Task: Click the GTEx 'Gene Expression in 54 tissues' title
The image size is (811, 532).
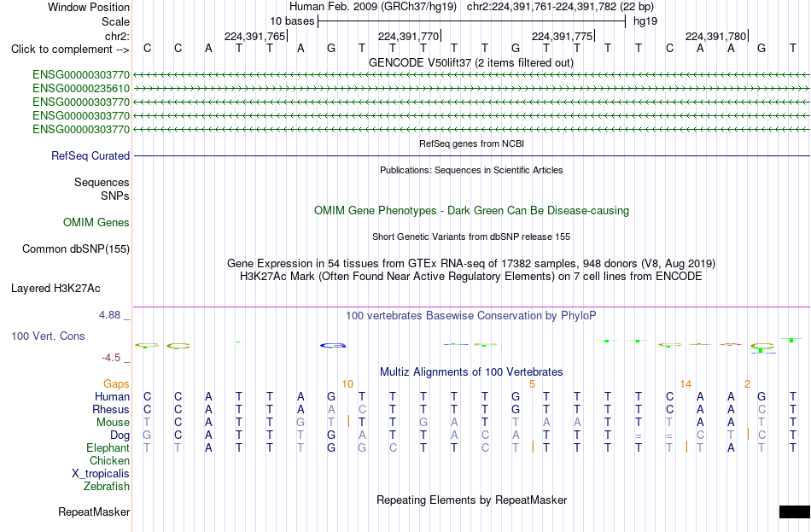Action: click(471, 263)
